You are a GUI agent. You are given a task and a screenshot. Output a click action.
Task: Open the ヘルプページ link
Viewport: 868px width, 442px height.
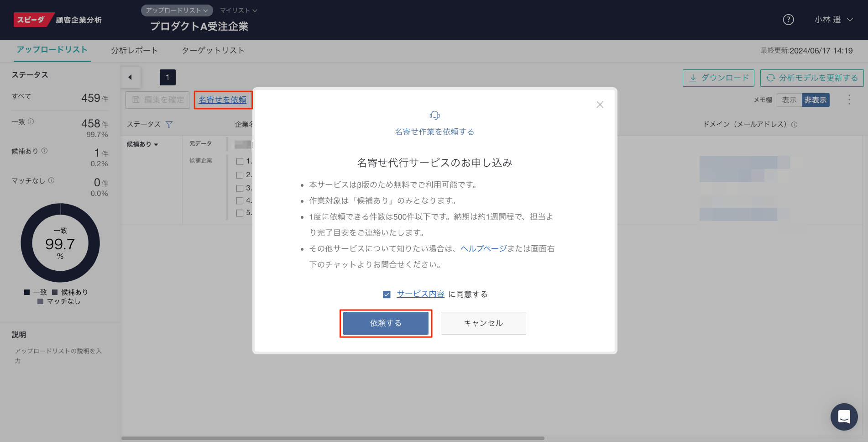click(483, 248)
